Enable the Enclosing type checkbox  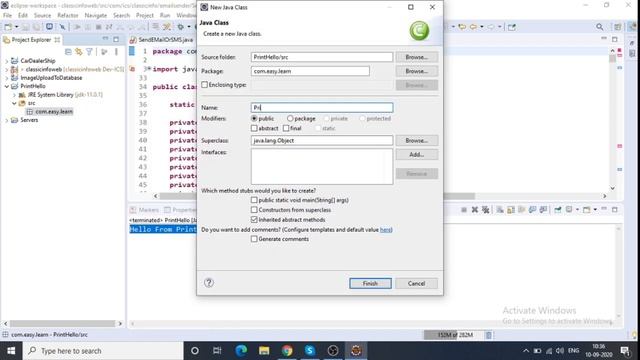pyautogui.click(x=204, y=85)
